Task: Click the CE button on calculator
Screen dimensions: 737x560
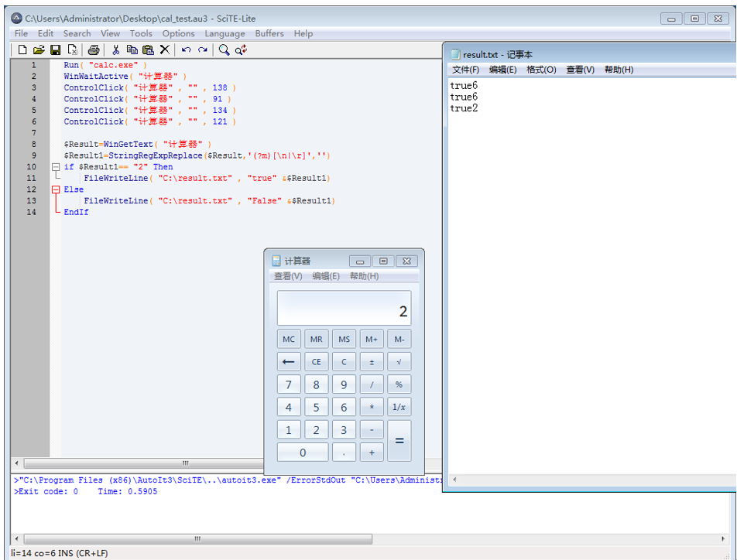Action: pyautogui.click(x=317, y=362)
